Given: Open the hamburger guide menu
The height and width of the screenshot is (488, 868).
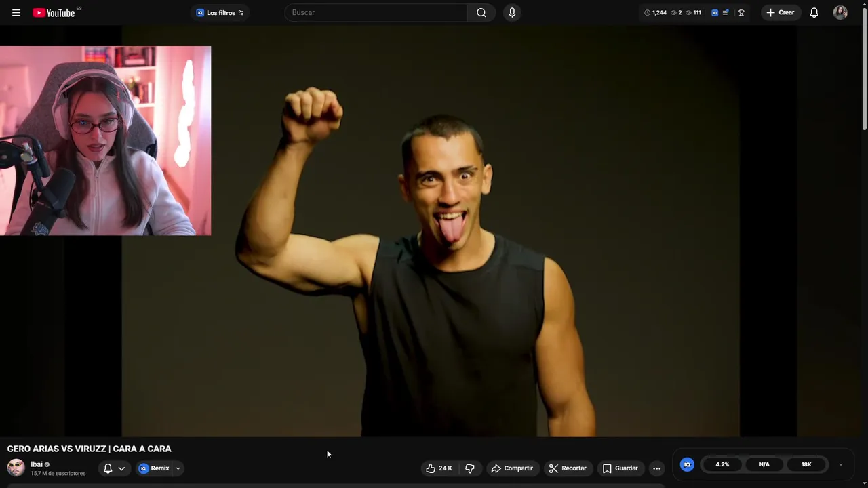Looking at the screenshot, I should click(16, 13).
